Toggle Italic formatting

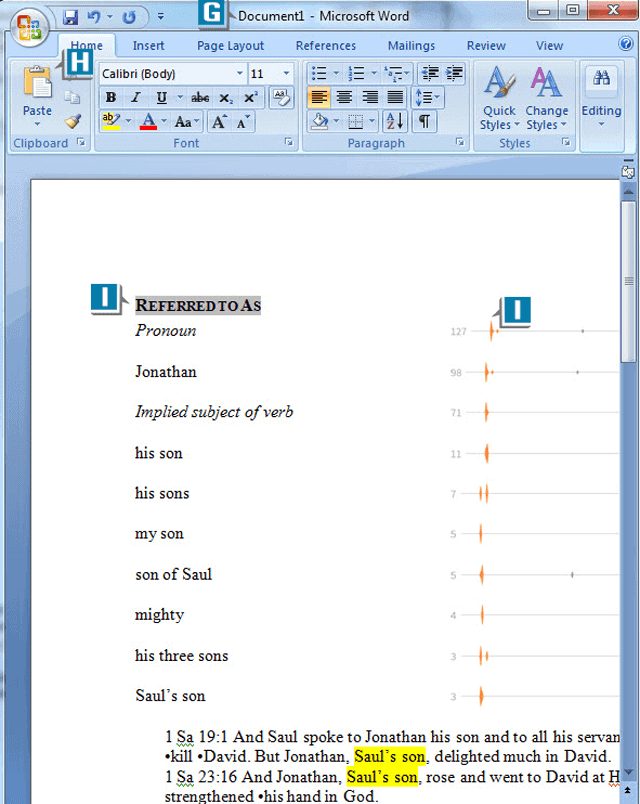(x=135, y=97)
